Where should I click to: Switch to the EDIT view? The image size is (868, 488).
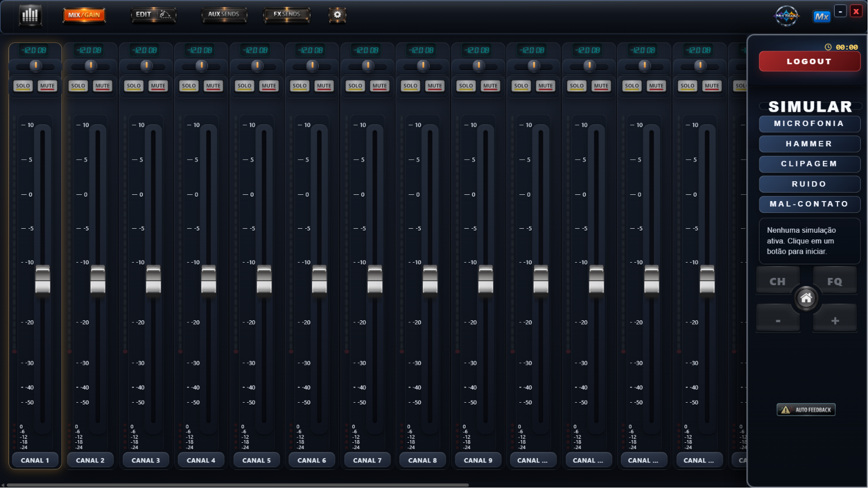[x=153, y=15]
